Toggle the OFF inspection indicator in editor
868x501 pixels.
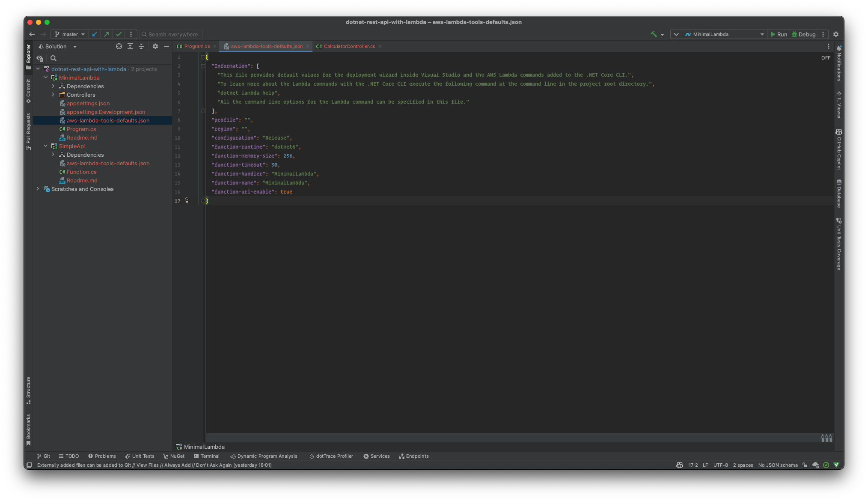[x=826, y=58]
